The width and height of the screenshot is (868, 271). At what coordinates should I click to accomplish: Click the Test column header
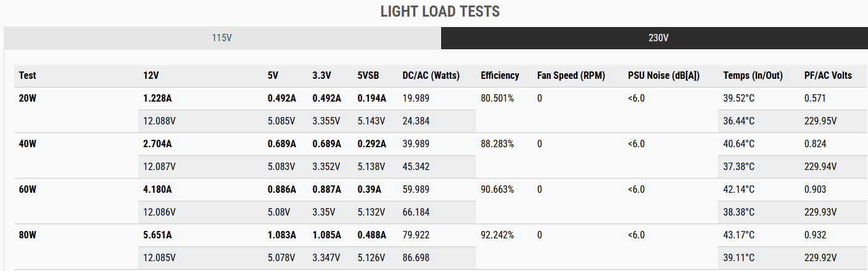coord(28,76)
